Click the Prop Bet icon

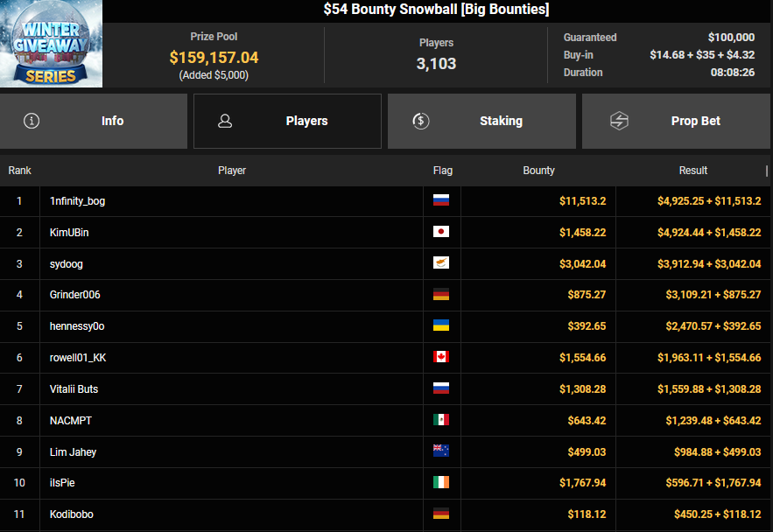click(619, 121)
